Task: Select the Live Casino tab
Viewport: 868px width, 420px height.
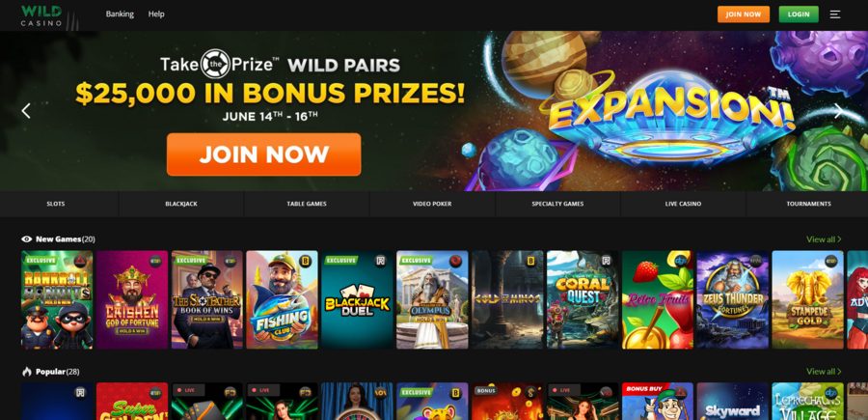Action: pyautogui.click(x=683, y=204)
